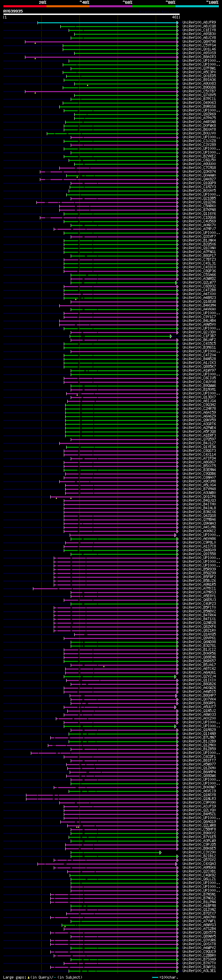This screenshot has width=222, height=980.
Task: Click the green ~80% identity legend bar
Action: pos(154,6)
